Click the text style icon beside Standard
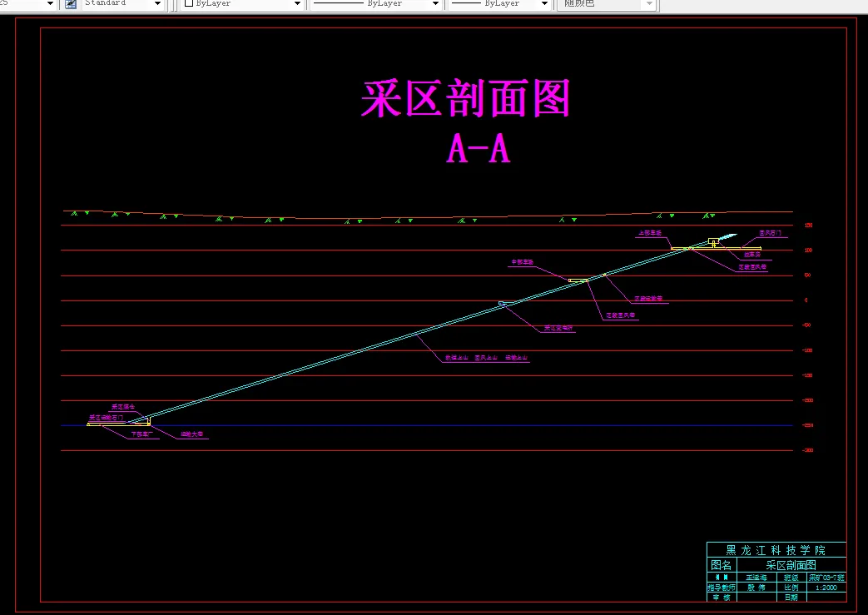 click(72, 3)
